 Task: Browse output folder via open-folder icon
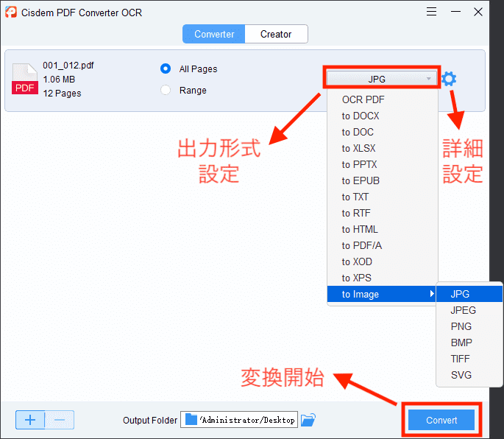pos(308,420)
